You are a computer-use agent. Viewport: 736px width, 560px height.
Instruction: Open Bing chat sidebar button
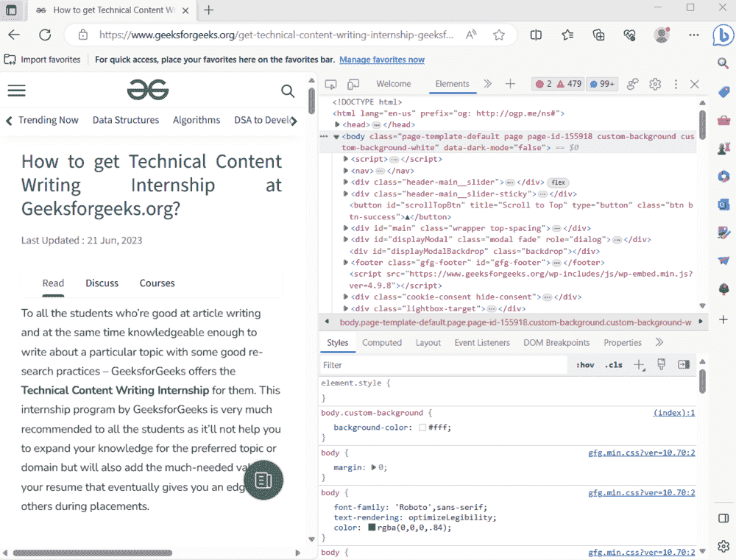point(723,35)
